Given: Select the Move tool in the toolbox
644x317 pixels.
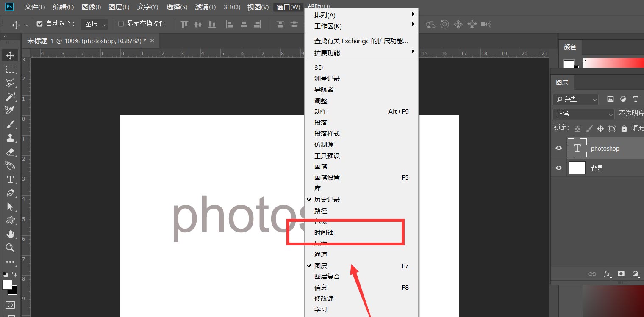Looking at the screenshot, I should tap(10, 55).
